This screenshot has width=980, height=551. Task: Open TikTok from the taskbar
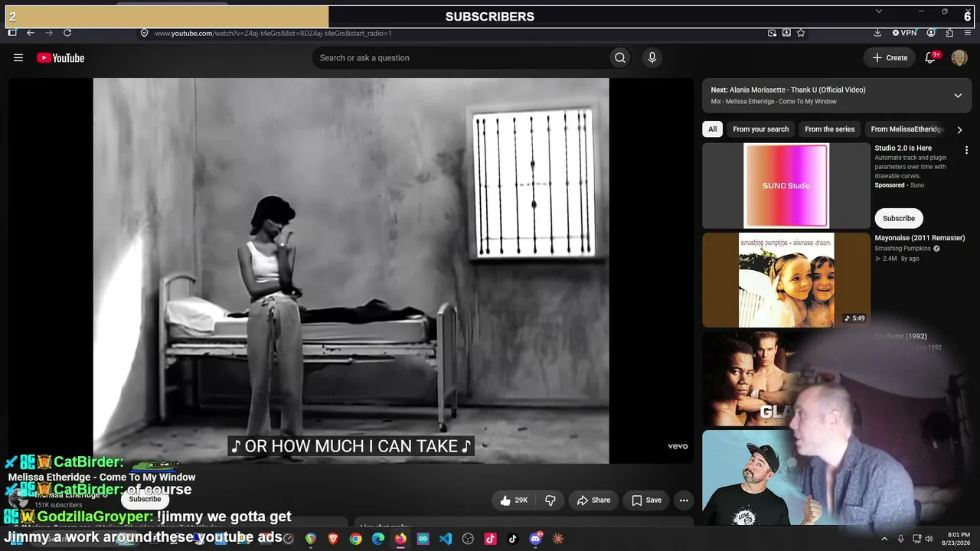click(x=513, y=539)
